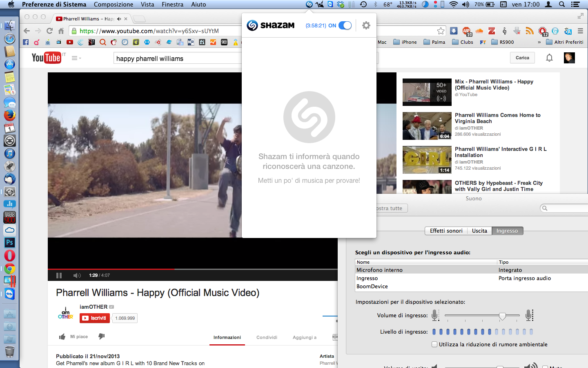Open Pharrell Williams Comes Home video link
Screen dimensions: 588x368
(497, 118)
